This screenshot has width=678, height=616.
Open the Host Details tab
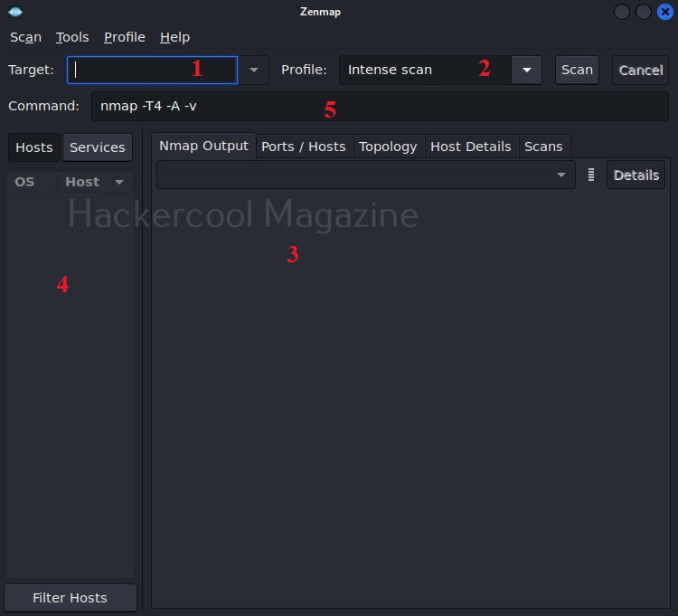[x=471, y=147]
